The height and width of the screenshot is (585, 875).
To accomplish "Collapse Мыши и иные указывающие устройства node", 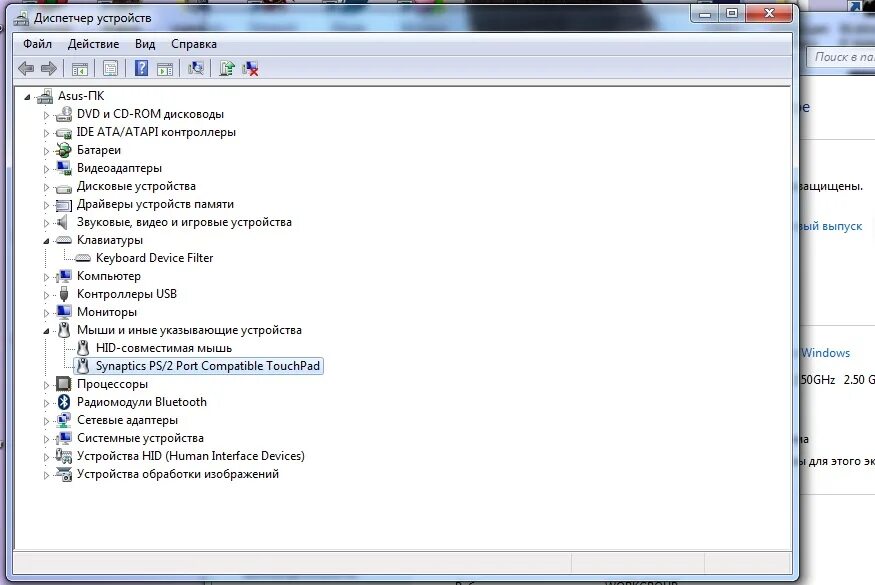I will [x=46, y=331].
